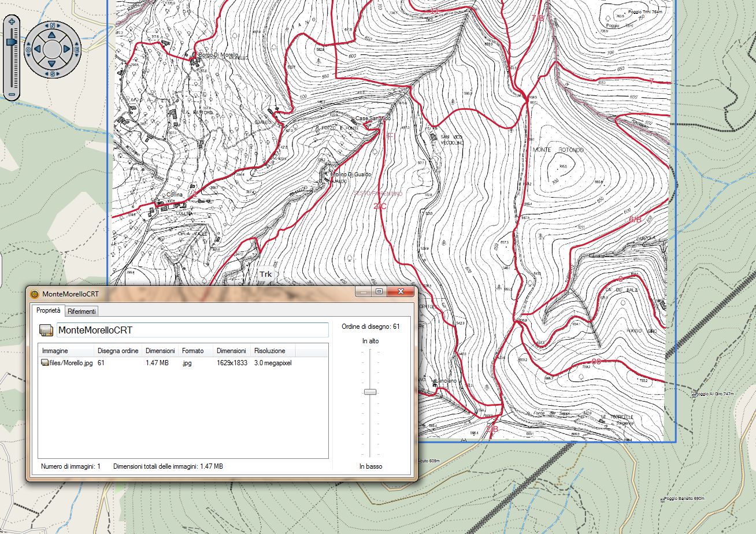Click the MonteMorelloCRT name input field
Screen dimensions: 756x534
(192, 331)
